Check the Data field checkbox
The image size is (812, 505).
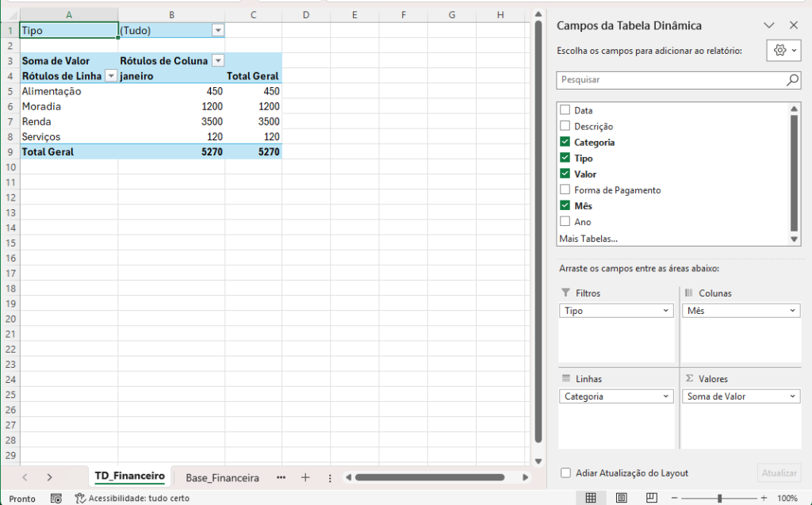(x=565, y=110)
